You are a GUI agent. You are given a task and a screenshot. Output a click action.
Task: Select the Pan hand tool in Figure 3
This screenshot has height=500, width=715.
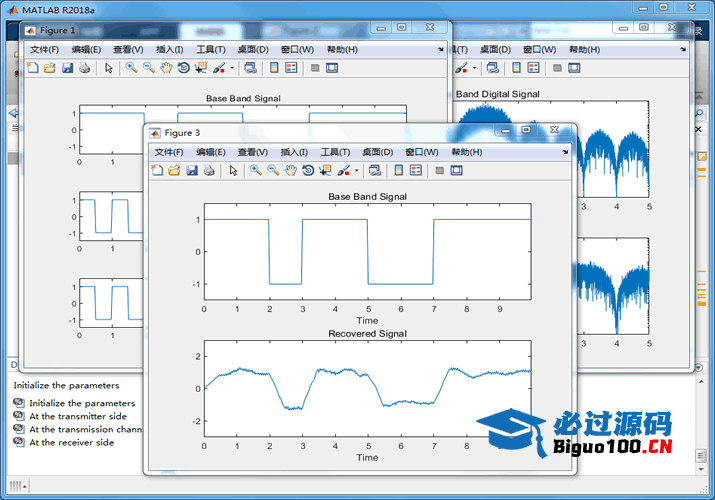pos(290,171)
